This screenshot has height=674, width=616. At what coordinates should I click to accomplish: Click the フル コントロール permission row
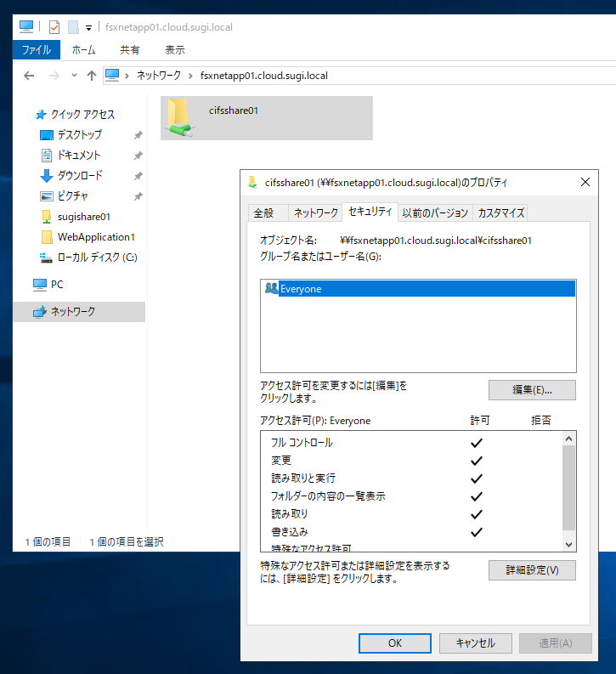[411, 443]
